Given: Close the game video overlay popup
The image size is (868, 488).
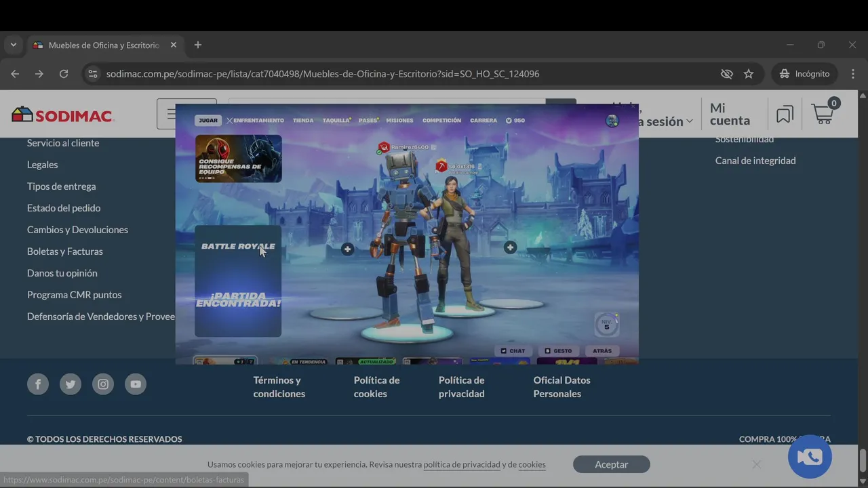Looking at the screenshot, I should 633,106.
